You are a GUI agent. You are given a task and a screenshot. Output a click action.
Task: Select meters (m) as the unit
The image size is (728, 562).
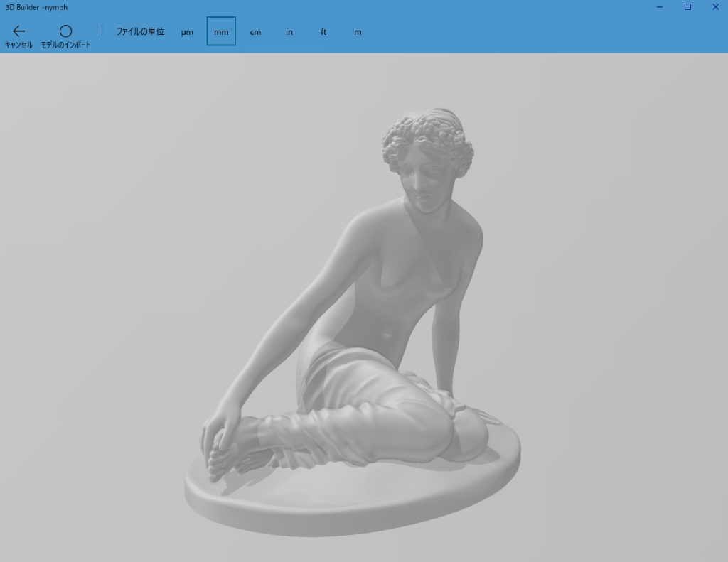(x=358, y=32)
